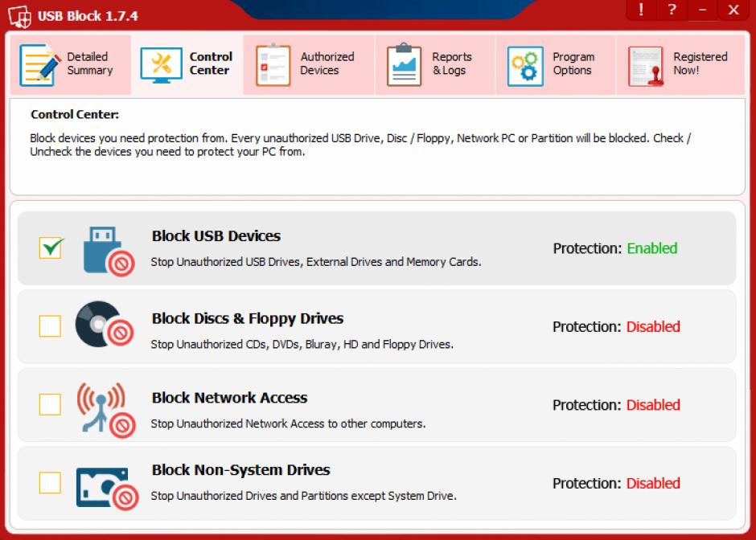The height and width of the screenshot is (540, 756).
Task: Open the Program Options tab
Action: 556,64
